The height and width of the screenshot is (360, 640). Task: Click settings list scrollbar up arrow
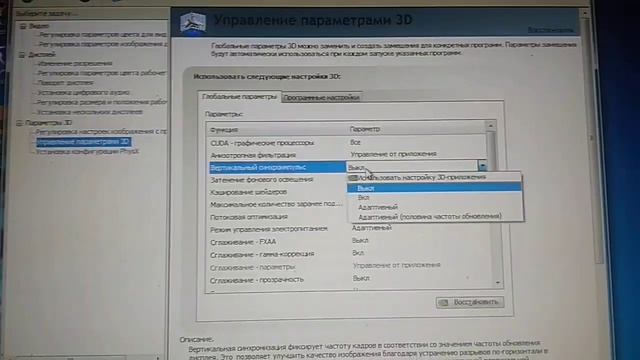[x=491, y=125]
